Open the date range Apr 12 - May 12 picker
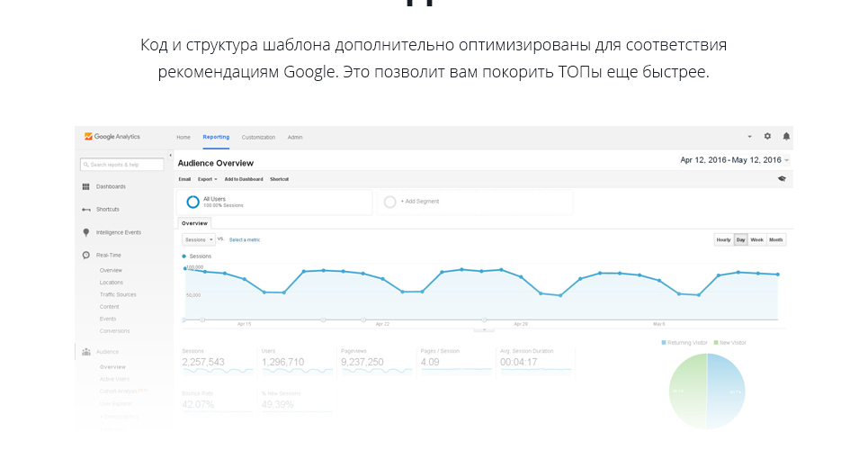Viewport: 868px width, 450px height. tap(734, 159)
